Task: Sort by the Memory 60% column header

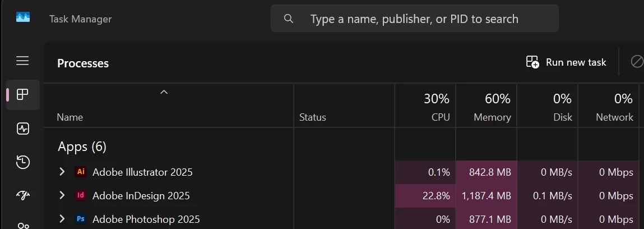Action: pyautogui.click(x=487, y=106)
